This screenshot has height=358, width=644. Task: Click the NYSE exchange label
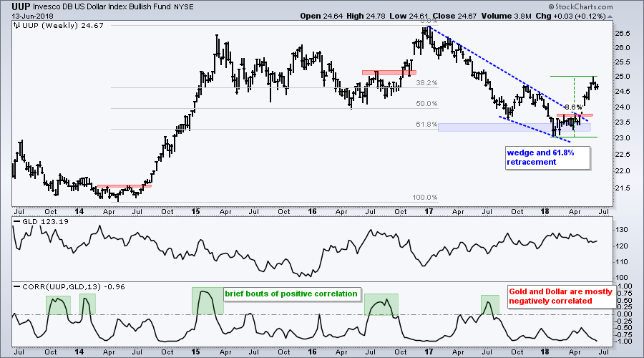point(184,7)
